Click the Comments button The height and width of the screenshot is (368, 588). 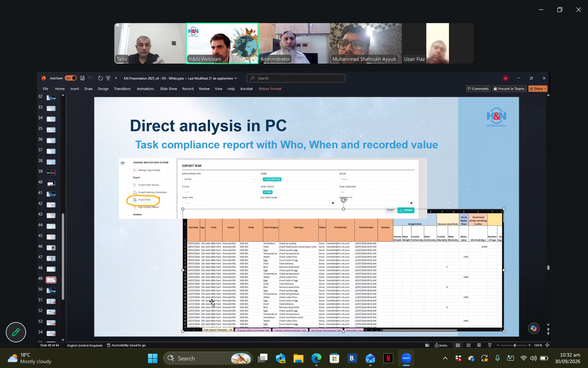tap(478, 89)
